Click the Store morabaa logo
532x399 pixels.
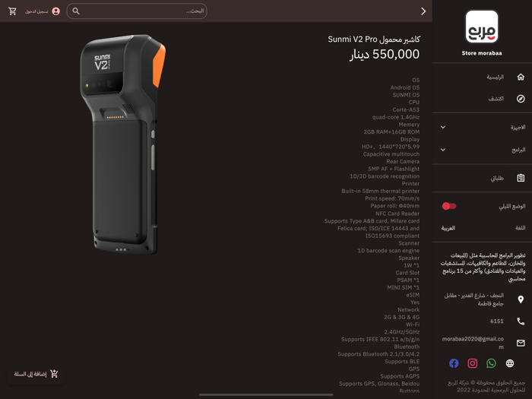click(482, 27)
